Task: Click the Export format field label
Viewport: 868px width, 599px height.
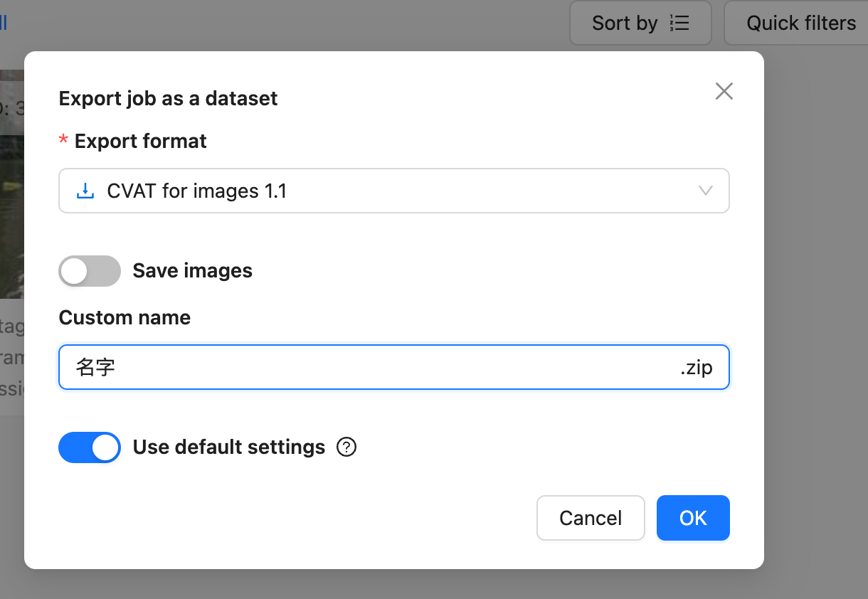Action: coord(140,142)
